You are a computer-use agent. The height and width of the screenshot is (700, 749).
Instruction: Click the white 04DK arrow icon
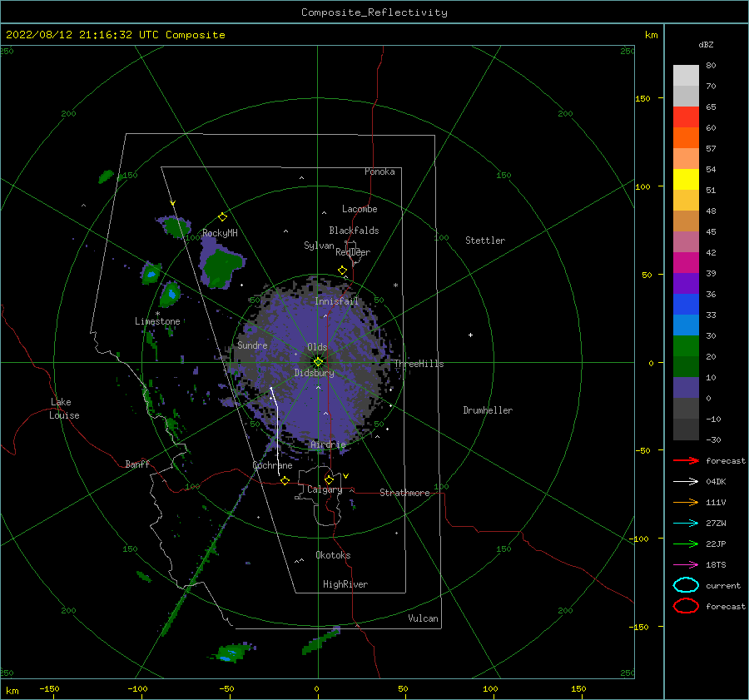[x=686, y=481]
